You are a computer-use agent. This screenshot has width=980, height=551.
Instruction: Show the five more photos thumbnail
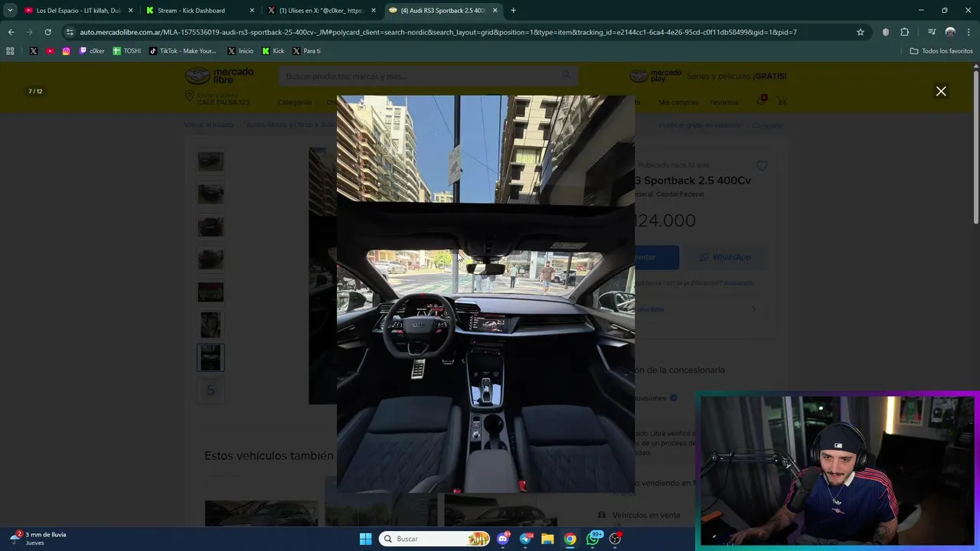coord(211,390)
